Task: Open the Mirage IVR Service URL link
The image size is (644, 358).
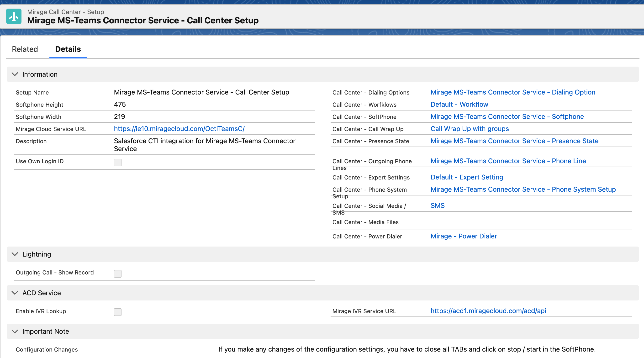Action: 488,311
